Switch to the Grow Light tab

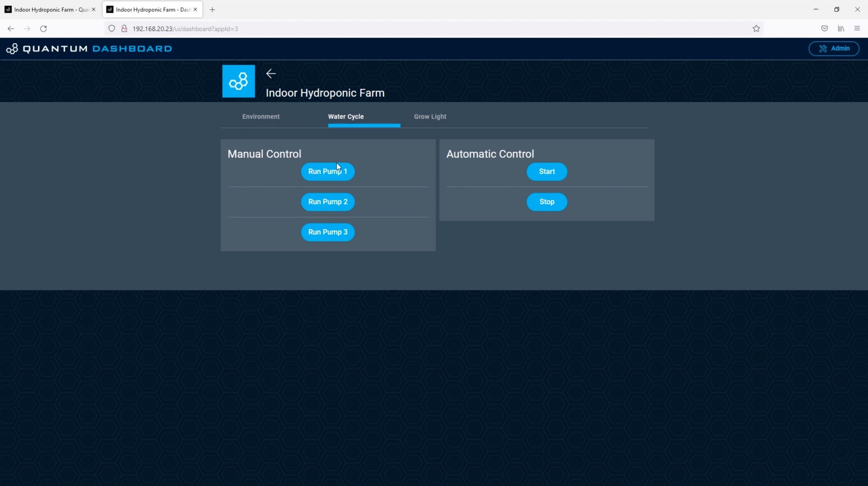point(430,117)
